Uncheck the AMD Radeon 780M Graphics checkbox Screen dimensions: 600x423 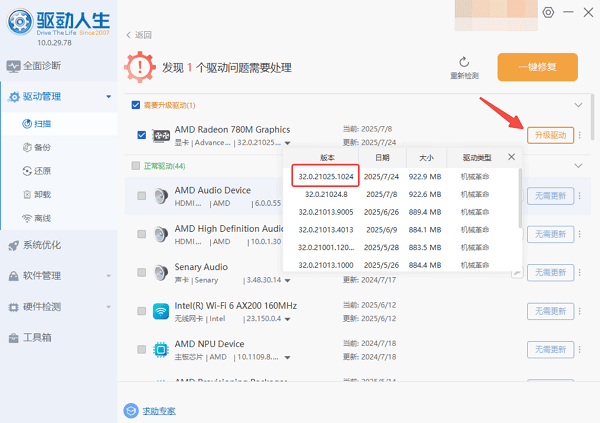coord(142,135)
